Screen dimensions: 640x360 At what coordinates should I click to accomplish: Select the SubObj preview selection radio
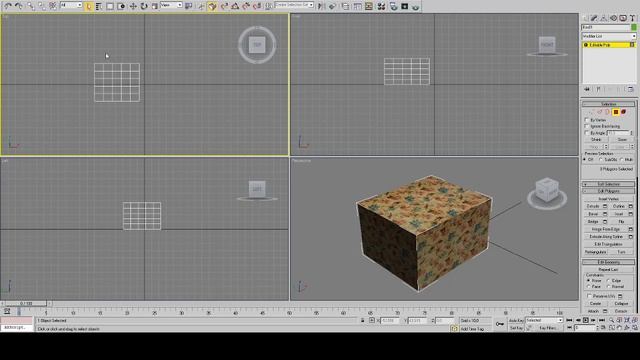point(601,159)
